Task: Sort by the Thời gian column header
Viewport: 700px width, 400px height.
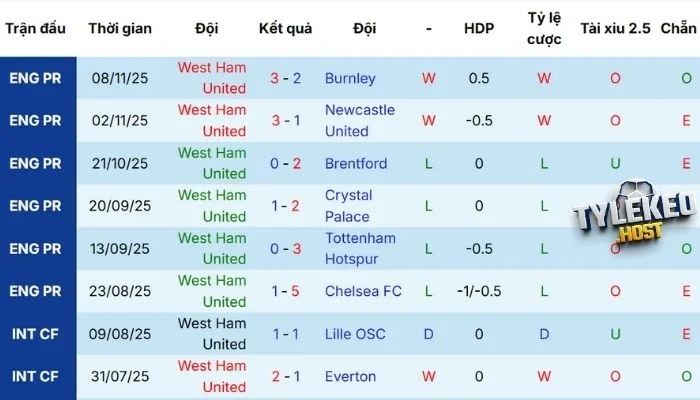Action: pos(120,28)
